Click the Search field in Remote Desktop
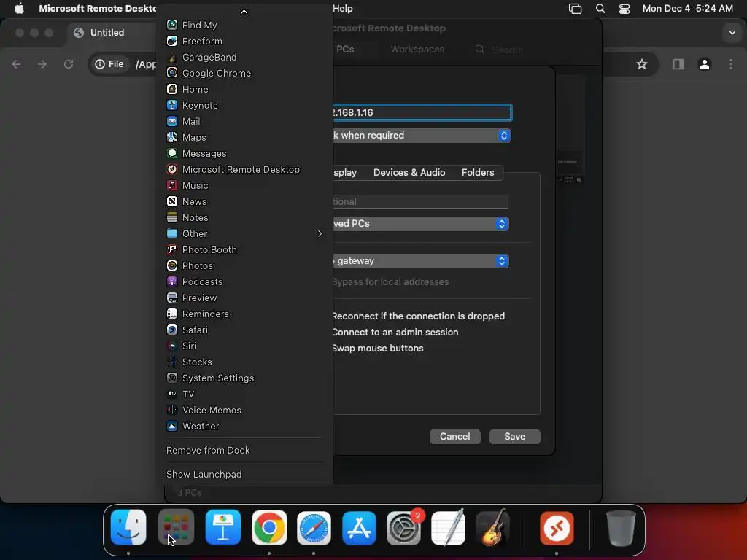Viewport: 747px width, 560px height. coord(508,50)
